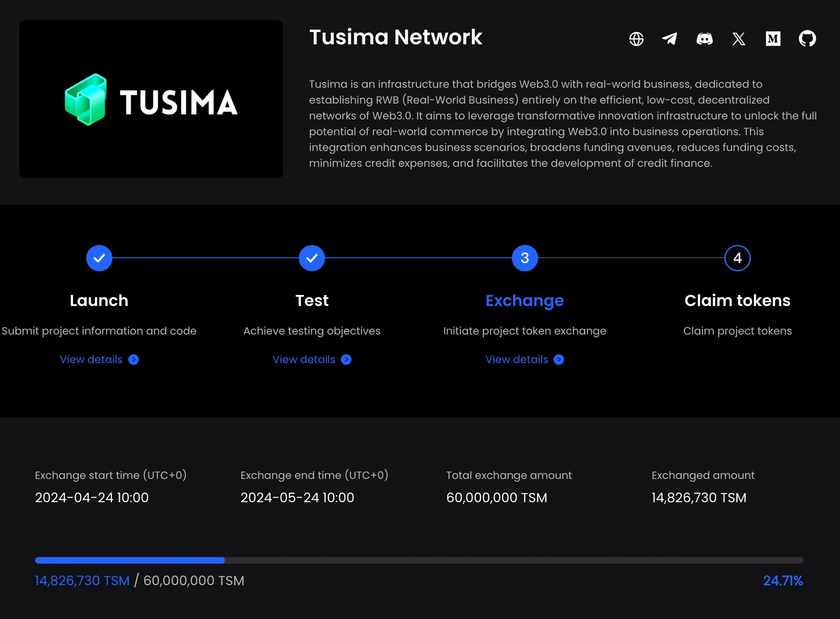Click the 24.71% progress percentage
840x619 pixels.
click(x=783, y=581)
